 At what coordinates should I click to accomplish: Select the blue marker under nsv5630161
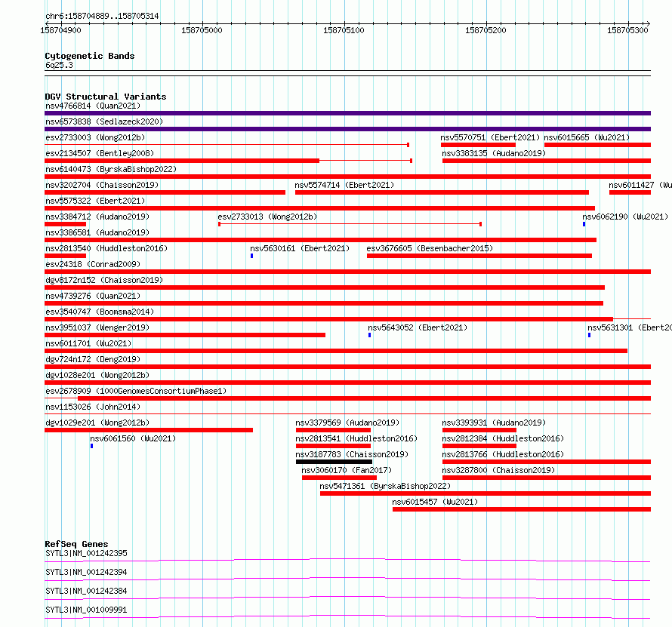click(252, 256)
